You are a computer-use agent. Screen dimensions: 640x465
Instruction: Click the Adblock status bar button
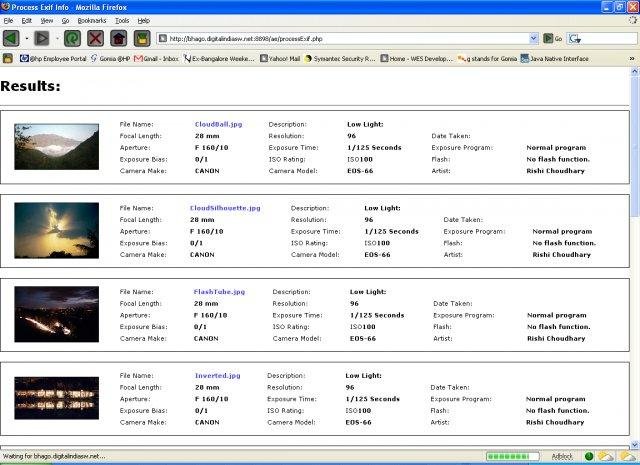[562, 456]
